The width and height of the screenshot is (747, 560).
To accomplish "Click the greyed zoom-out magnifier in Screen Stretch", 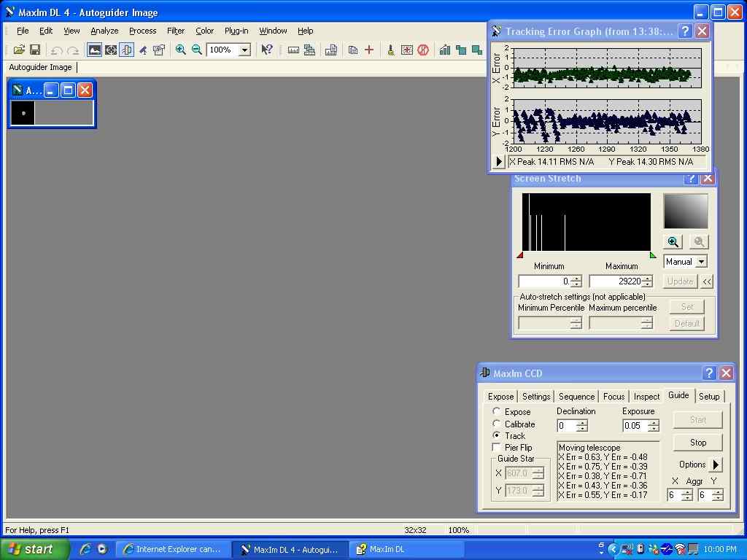I will pos(699,241).
